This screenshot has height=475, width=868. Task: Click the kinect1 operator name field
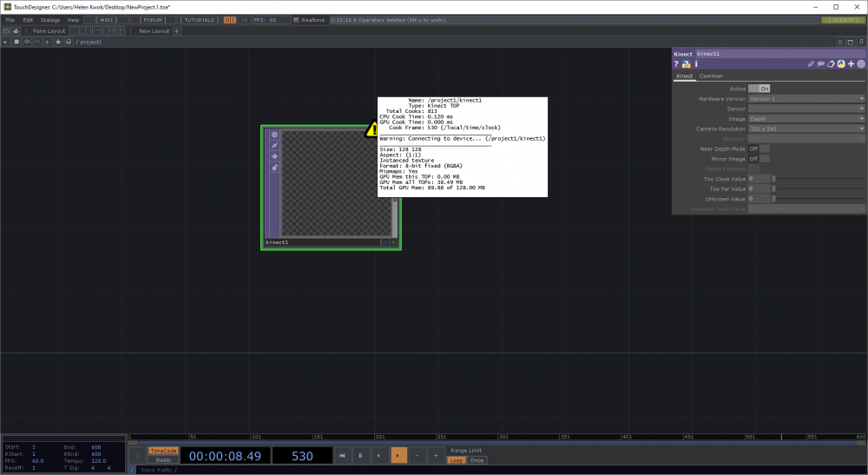pyautogui.click(x=779, y=54)
